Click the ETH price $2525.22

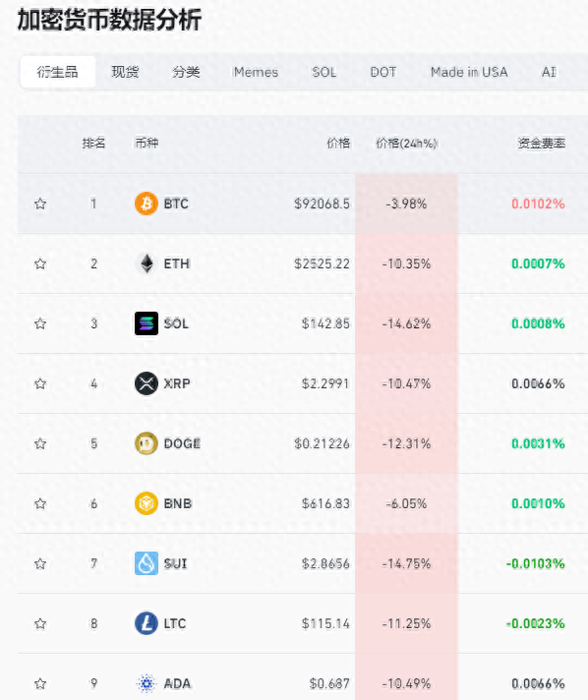tap(322, 263)
